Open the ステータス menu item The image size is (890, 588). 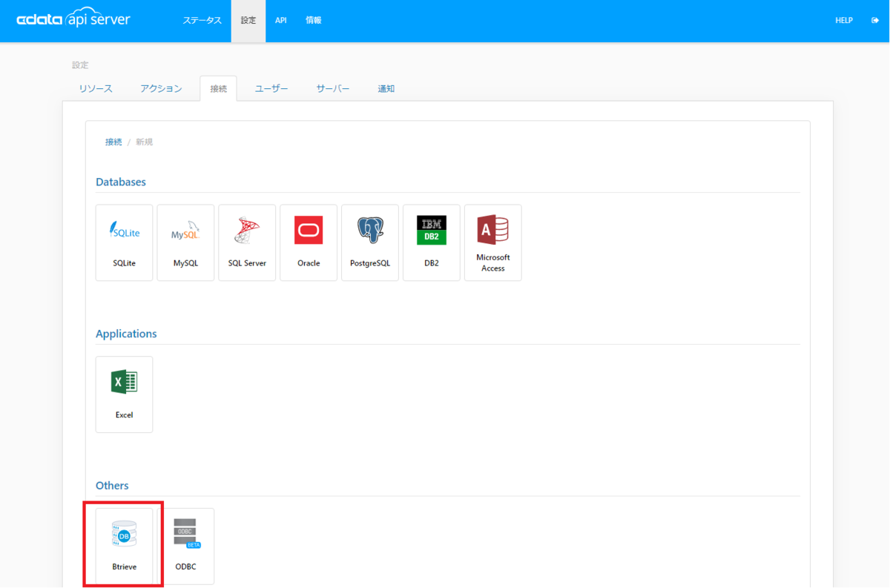[202, 21]
